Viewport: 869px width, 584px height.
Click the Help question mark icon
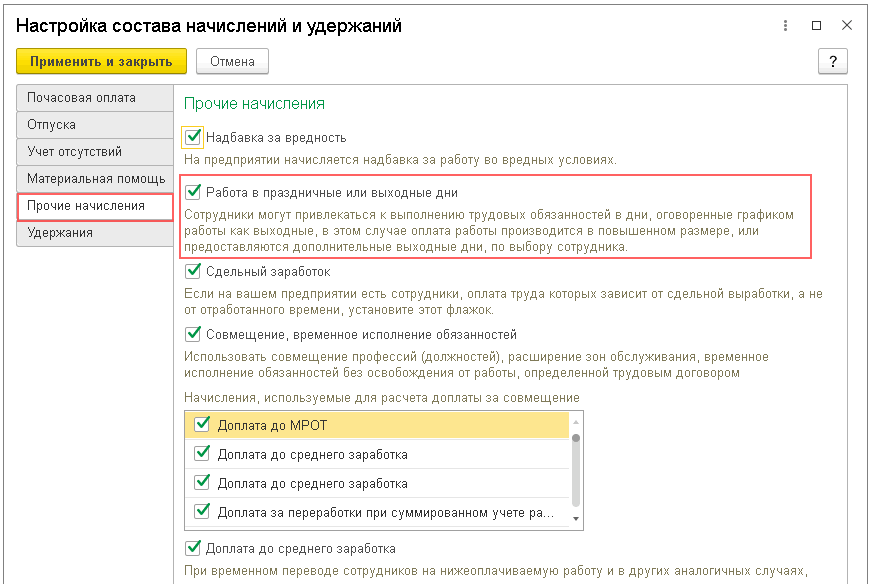point(833,61)
